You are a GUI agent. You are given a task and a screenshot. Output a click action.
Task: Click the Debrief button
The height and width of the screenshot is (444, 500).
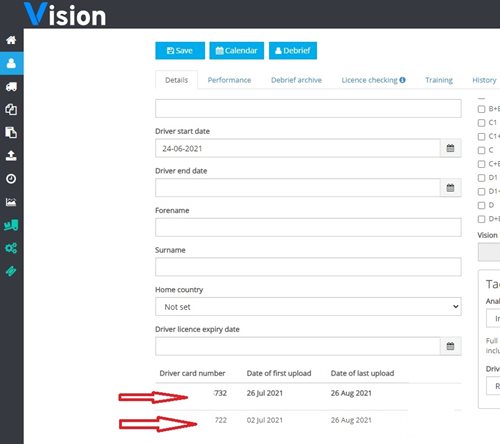coord(293,51)
